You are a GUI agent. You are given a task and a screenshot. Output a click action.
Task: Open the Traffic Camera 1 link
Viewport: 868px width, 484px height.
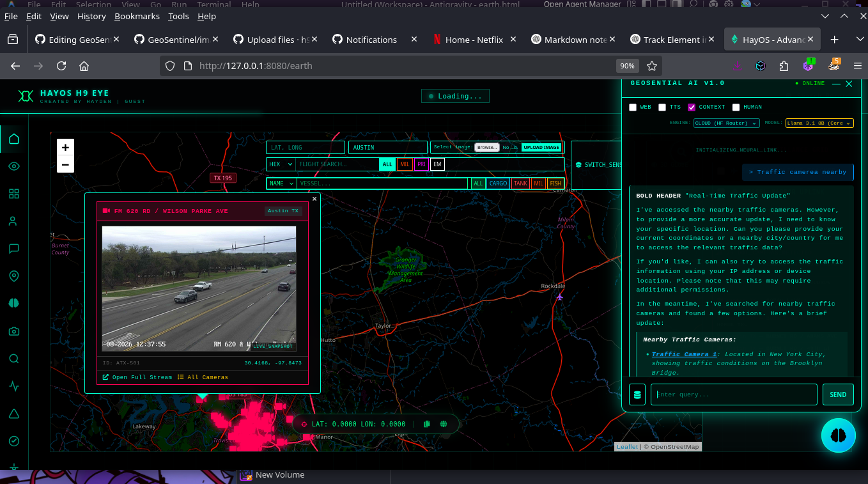coord(684,354)
